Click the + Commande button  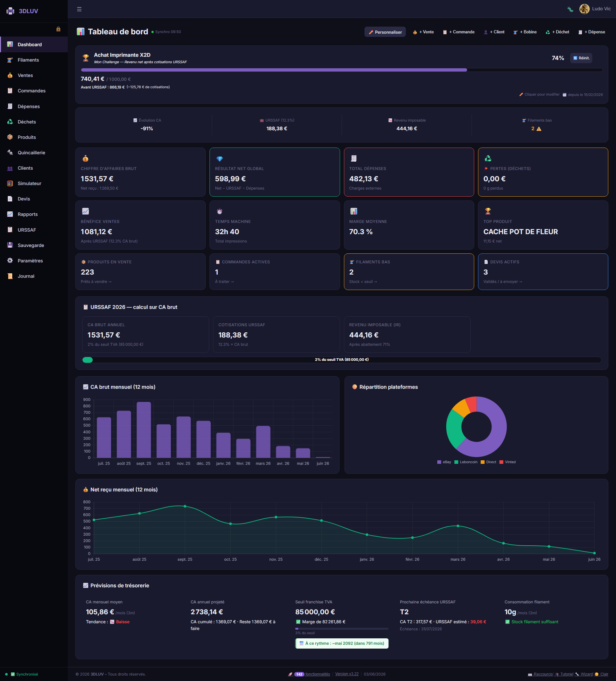[458, 32]
